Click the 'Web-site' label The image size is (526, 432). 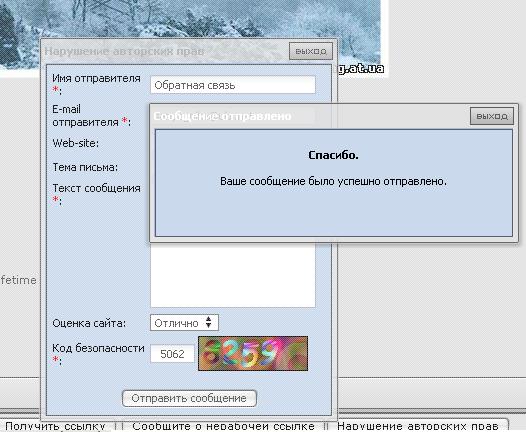point(75,143)
